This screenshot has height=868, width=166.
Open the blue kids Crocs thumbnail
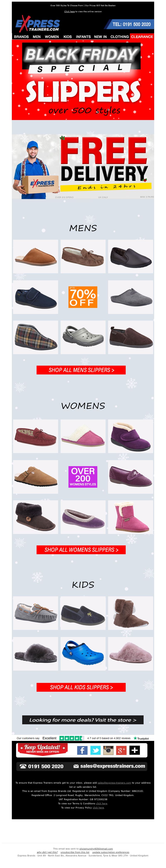pos(83,653)
